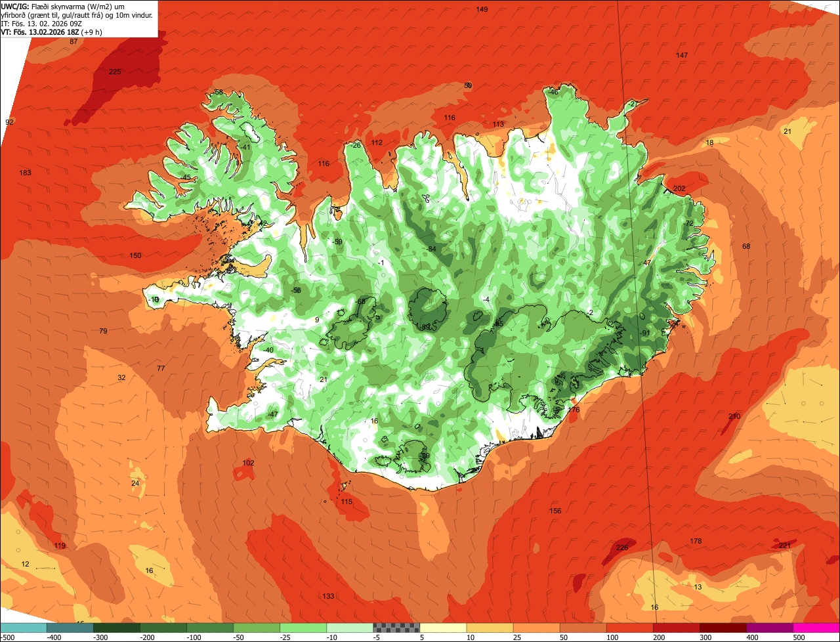Select the value 156 south of Iceland
This screenshot has height=642, width=840.
click(x=555, y=511)
